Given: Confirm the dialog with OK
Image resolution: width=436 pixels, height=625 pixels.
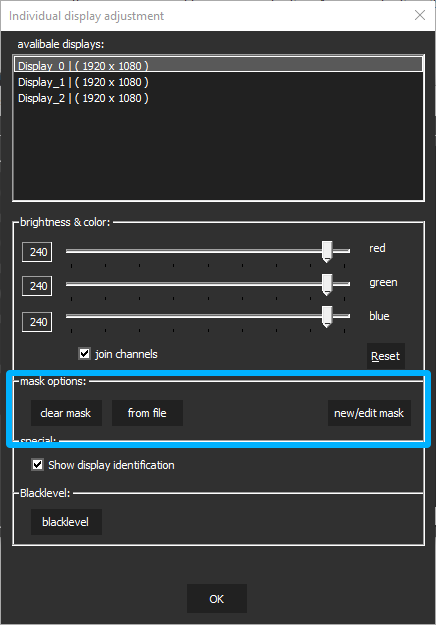Looking at the screenshot, I should pos(217,599).
